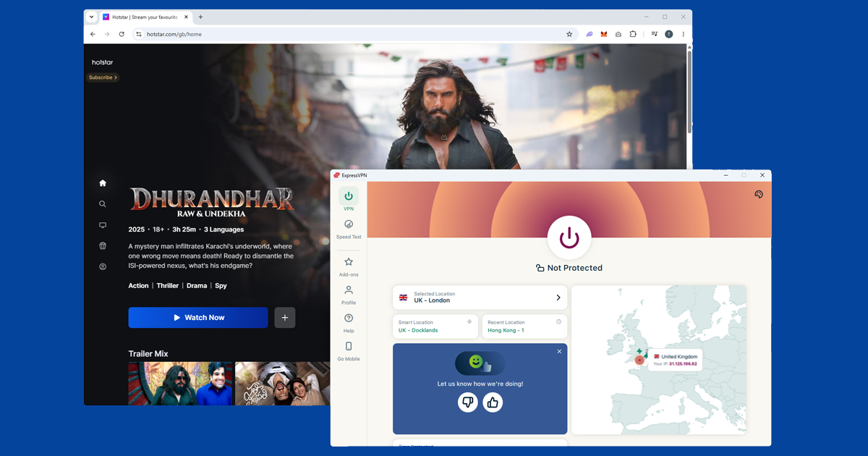Click the '3 Languages' text
Screen dimensions: 868x456
224,229
